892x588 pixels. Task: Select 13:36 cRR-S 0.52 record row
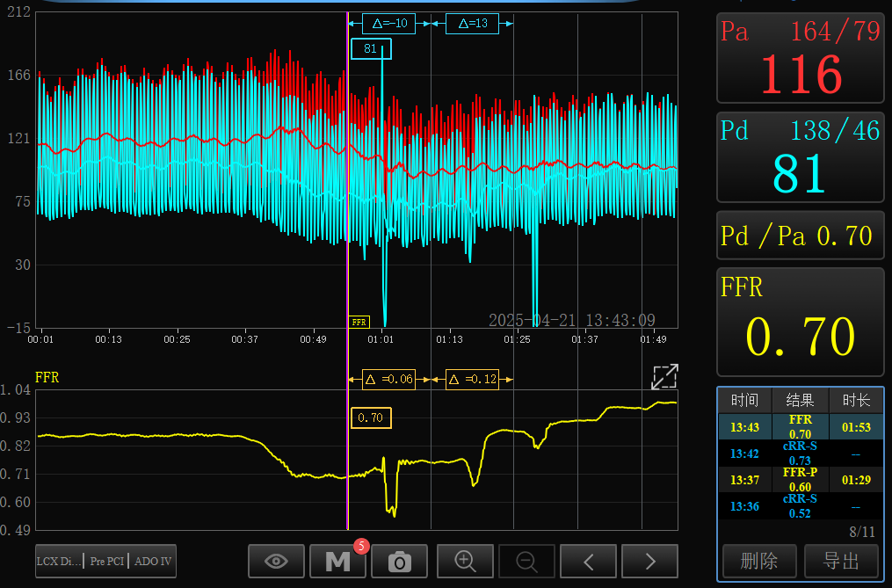click(x=801, y=506)
